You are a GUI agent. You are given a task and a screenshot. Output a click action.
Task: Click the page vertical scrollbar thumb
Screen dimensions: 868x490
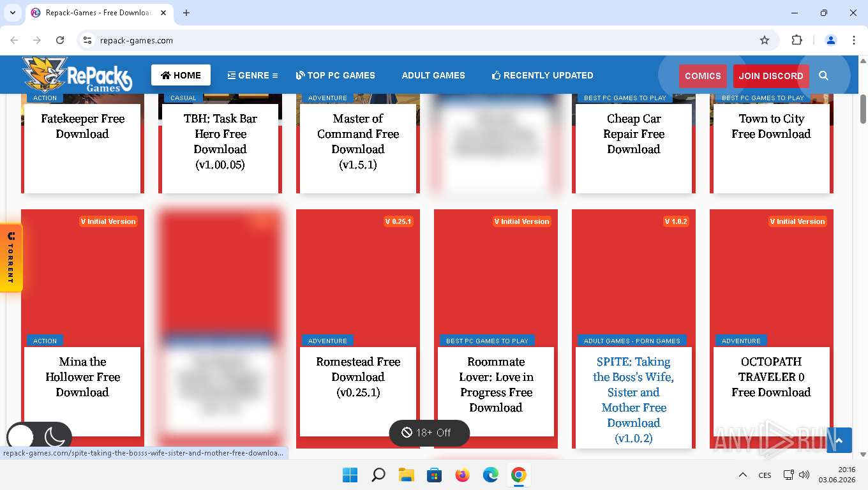[x=863, y=109]
